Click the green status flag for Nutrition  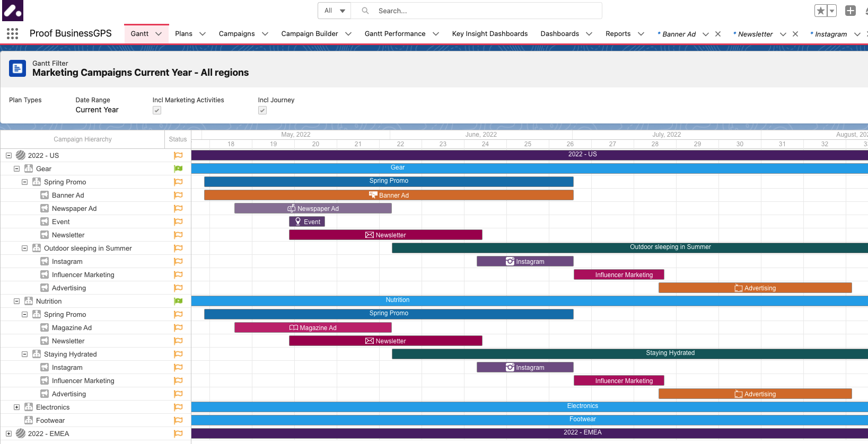click(178, 301)
